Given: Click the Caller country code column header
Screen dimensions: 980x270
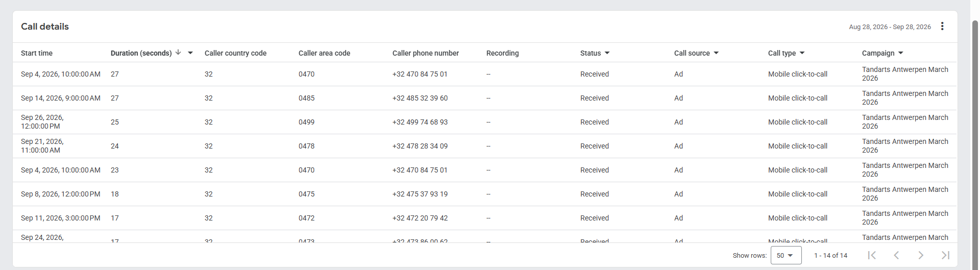Looking at the screenshot, I should [x=235, y=53].
